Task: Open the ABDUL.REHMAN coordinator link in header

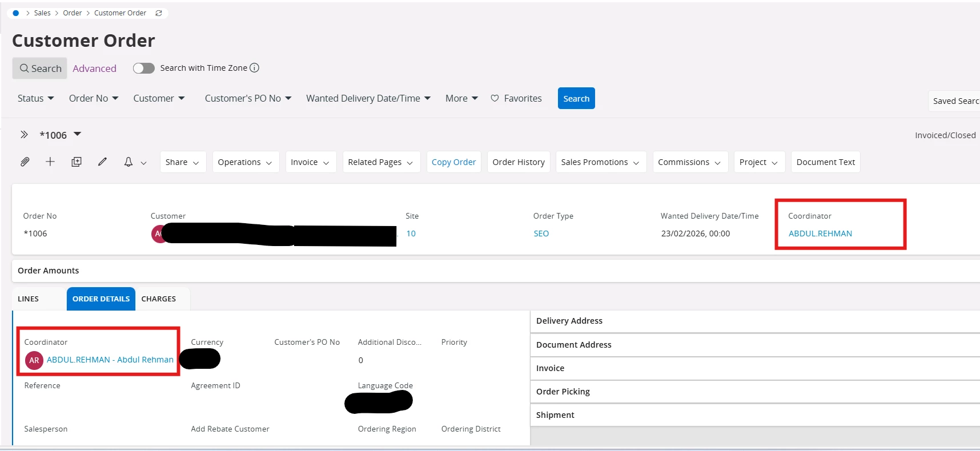Action: pyautogui.click(x=820, y=233)
